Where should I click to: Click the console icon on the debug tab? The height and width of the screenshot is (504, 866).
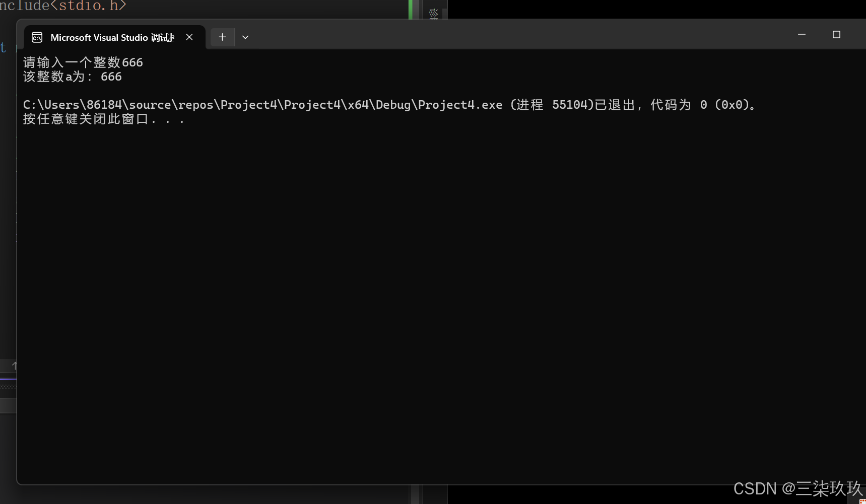point(37,37)
